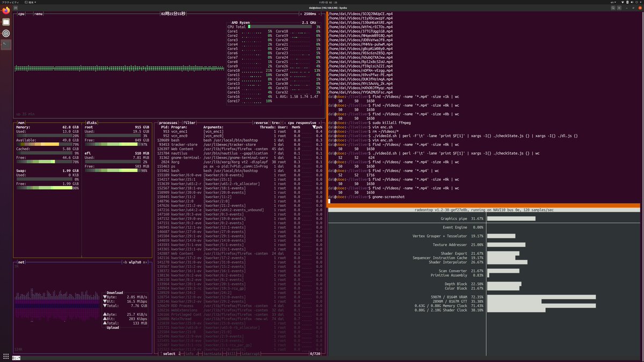The image size is (644, 362).
Task: Select the 'gnome-terminal-' process row
Action: click(240, 157)
